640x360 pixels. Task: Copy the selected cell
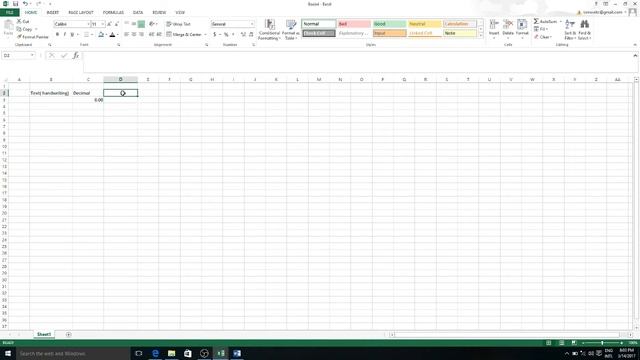click(x=24, y=29)
